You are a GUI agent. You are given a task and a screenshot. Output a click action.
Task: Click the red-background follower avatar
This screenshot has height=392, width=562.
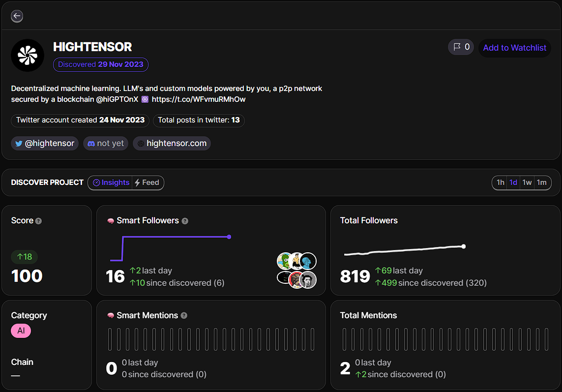(296, 280)
